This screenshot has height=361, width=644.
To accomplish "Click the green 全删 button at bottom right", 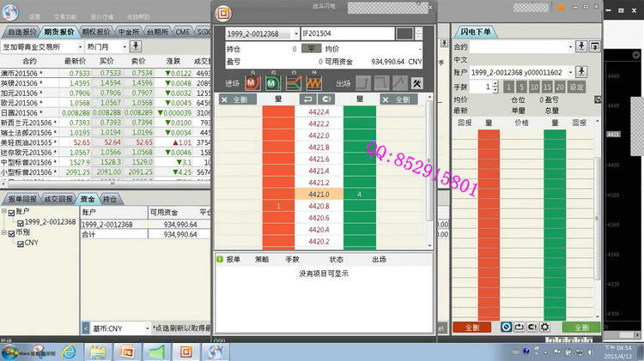I will click(580, 327).
